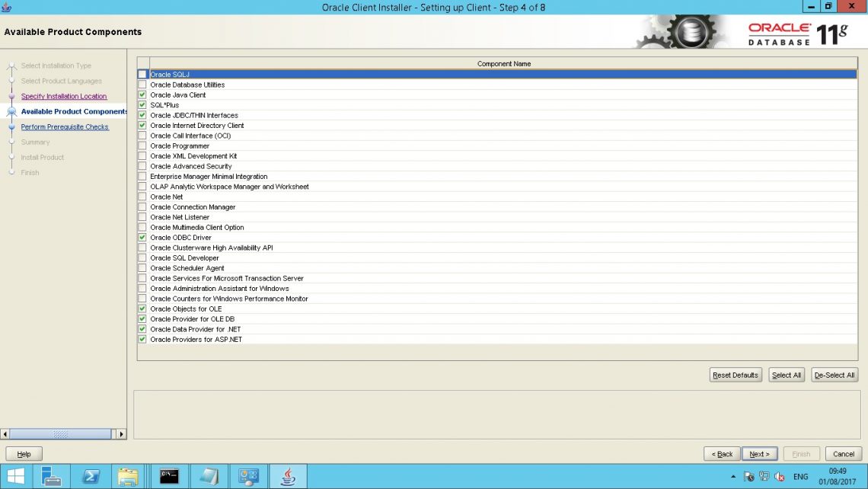This screenshot has height=489, width=868.
Task: Click the Component Name column header
Action: (x=504, y=64)
